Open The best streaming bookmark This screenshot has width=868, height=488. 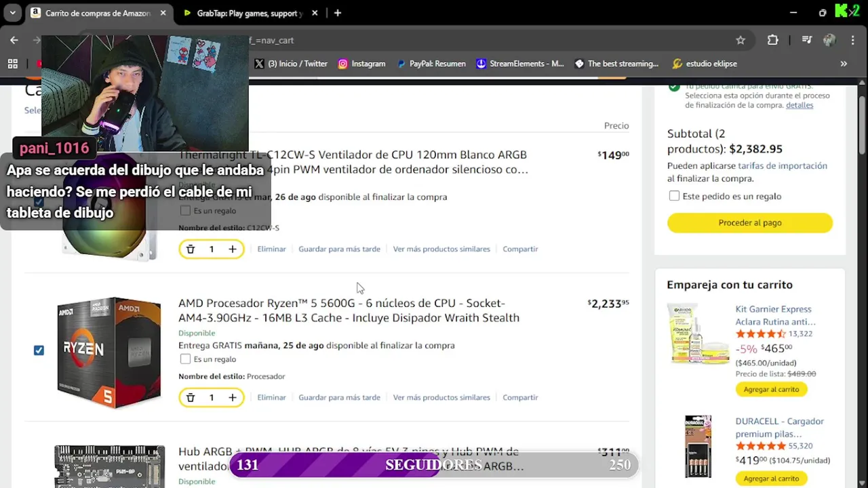point(616,64)
